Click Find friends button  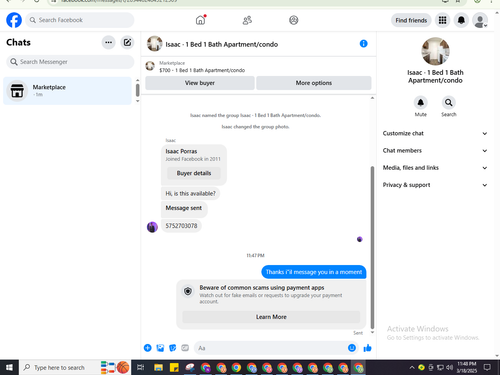pos(411,20)
